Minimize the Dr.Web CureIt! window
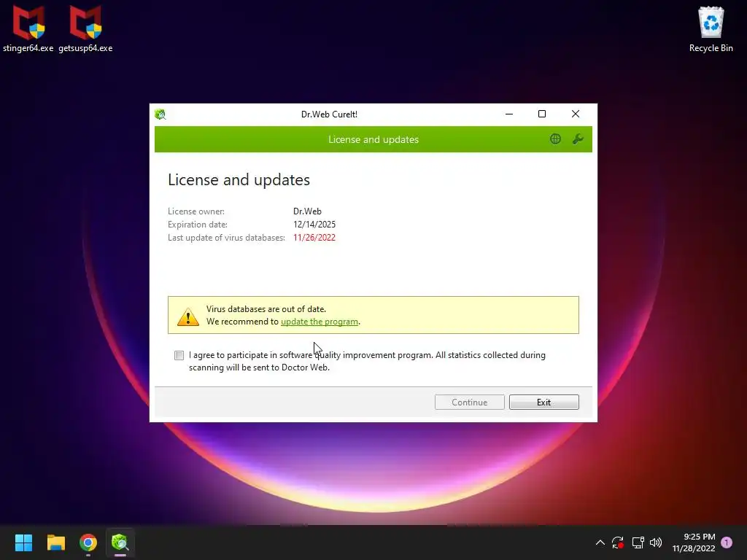This screenshot has height=560, width=747. 508,114
